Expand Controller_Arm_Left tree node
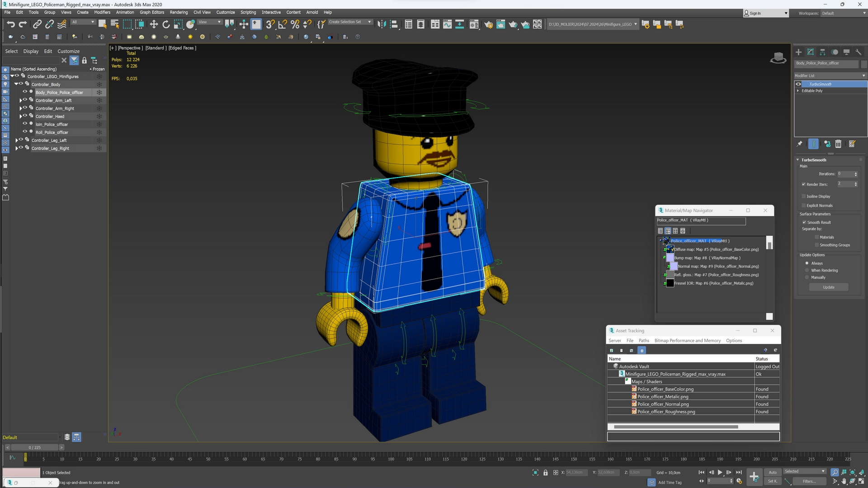 click(20, 100)
